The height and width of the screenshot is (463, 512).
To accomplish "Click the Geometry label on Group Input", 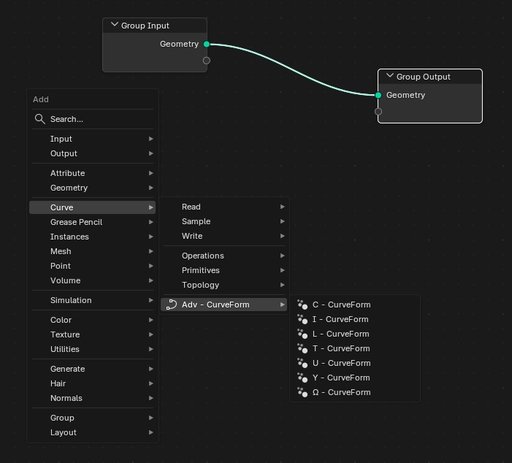I will (179, 44).
